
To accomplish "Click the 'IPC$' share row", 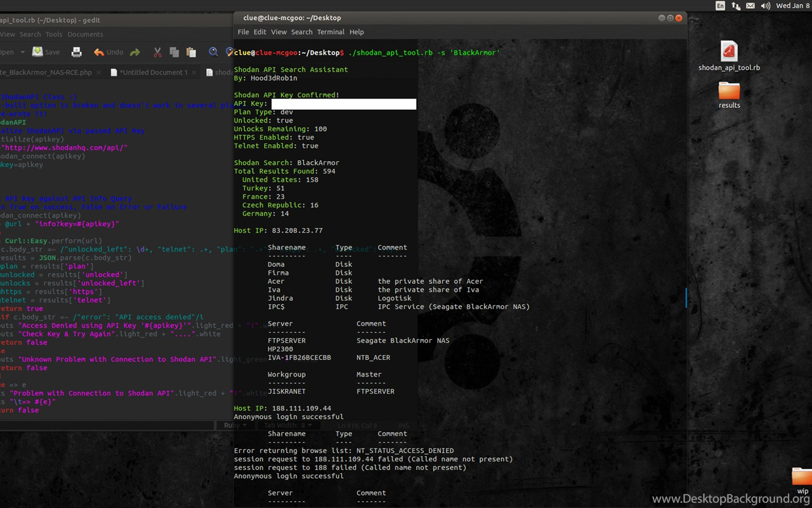I will pyautogui.click(x=398, y=307).
